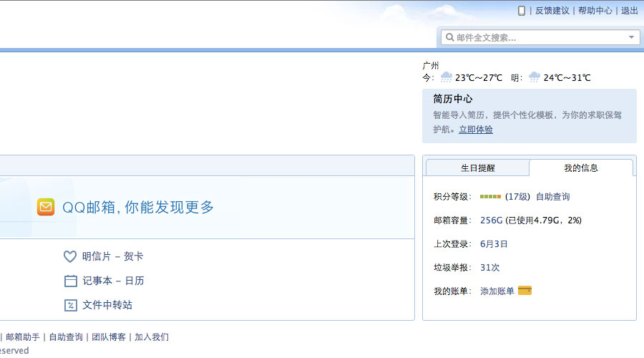This screenshot has width=644, height=358.
Task: Click the search magnifier icon
Action: click(450, 37)
